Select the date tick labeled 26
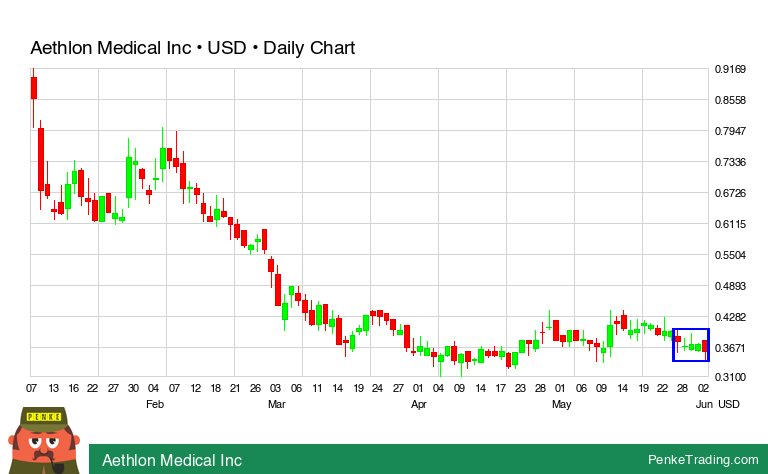 256,388
